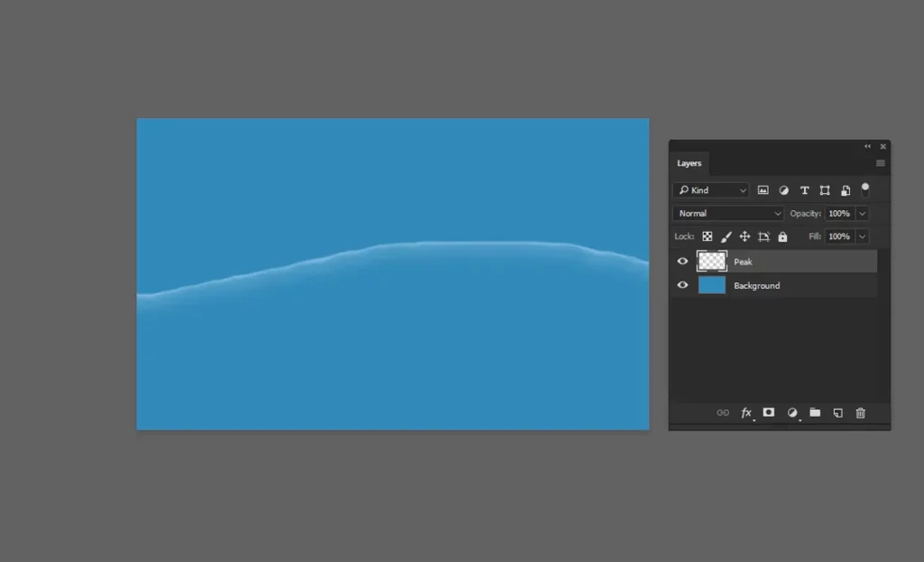Filter layers by adjustment layers
924x562 pixels.
tap(783, 190)
